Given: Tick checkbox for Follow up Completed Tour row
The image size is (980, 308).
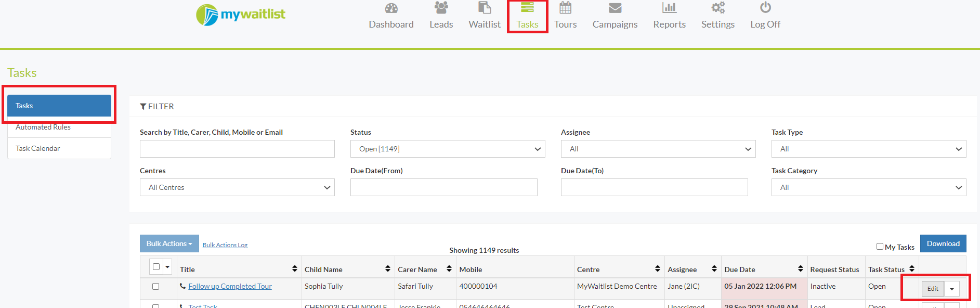Looking at the screenshot, I should 155,286.
